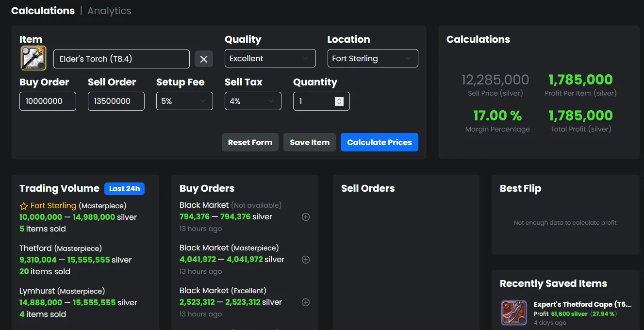
Task: Click '4 items sold' under Lymhurst
Action: [43, 314]
